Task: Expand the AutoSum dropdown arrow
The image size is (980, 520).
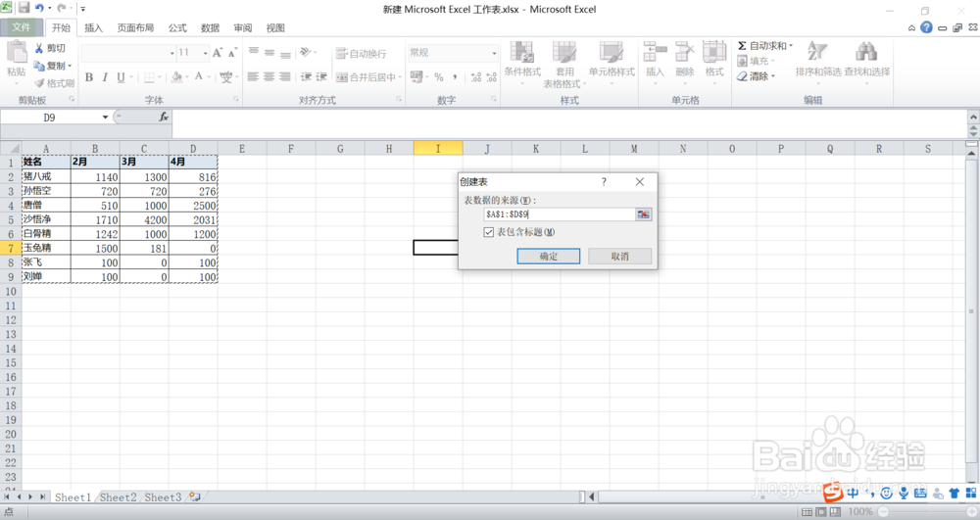Action: (x=791, y=46)
